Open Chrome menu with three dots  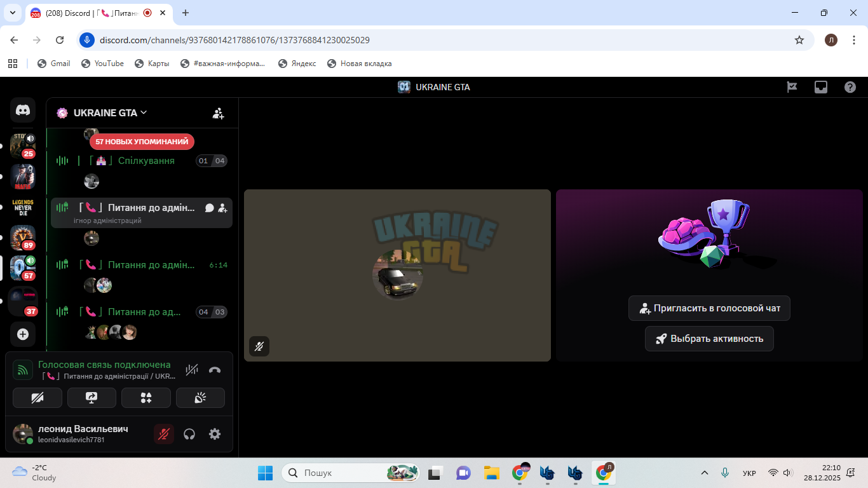pyautogui.click(x=853, y=40)
